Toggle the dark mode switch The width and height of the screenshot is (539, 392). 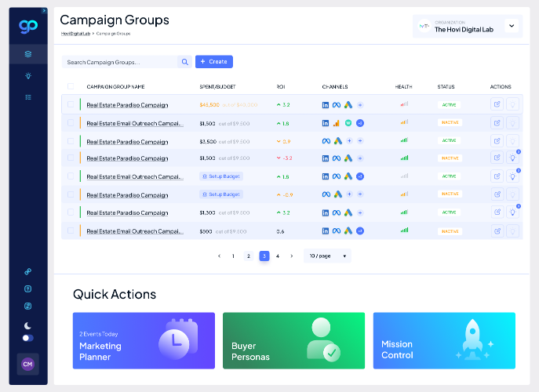(x=27, y=338)
